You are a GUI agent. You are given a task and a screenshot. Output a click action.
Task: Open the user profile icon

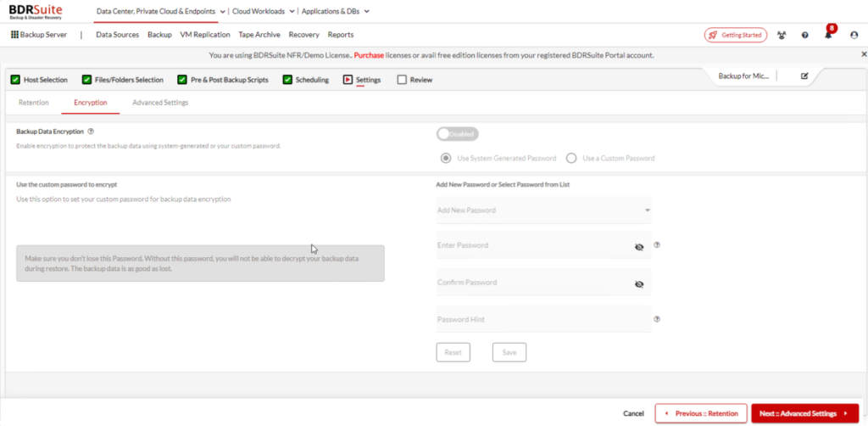[x=854, y=35]
